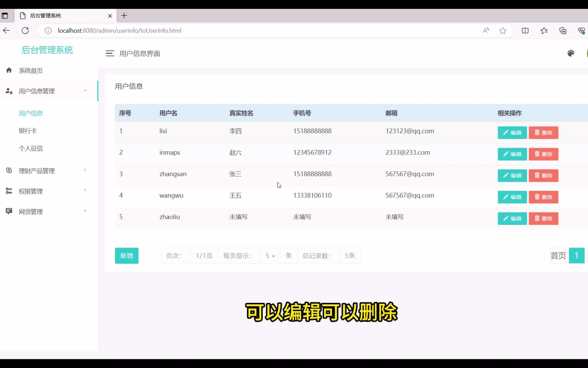This screenshot has width=588, height=368.
Task: Open site information icon in address bar
Action: (x=48, y=31)
